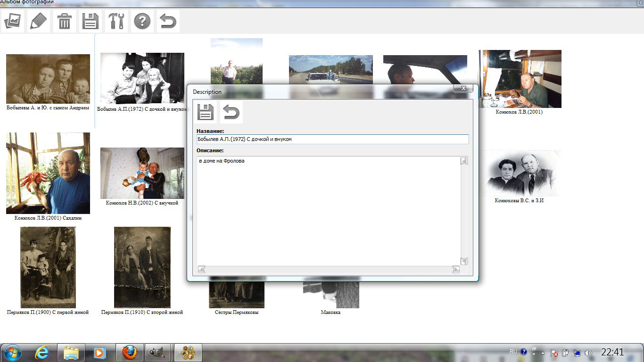The image size is (644, 362).
Task: Close the Description dialog window
Action: (463, 88)
